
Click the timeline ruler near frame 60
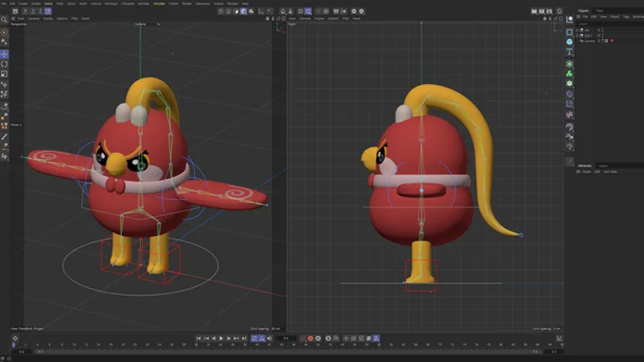coord(379,345)
